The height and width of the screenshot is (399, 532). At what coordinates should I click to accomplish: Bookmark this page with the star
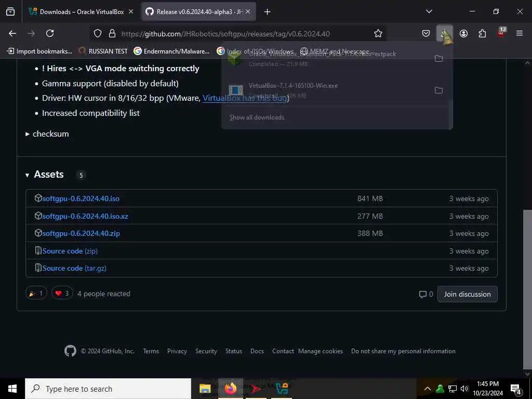tap(378, 33)
